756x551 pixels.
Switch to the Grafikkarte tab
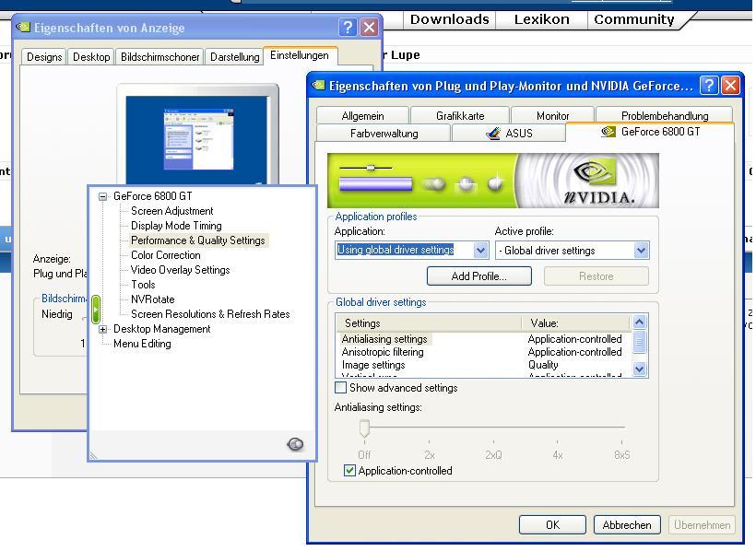[460, 116]
